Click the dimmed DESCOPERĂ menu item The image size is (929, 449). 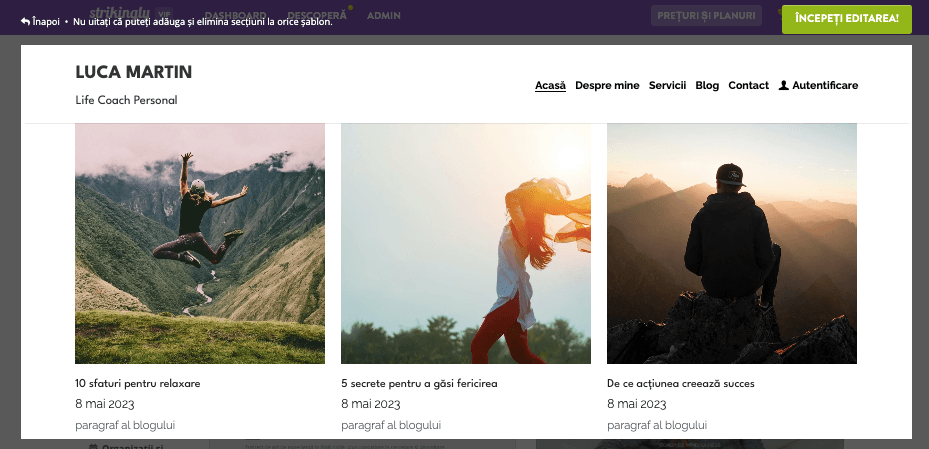(x=316, y=15)
